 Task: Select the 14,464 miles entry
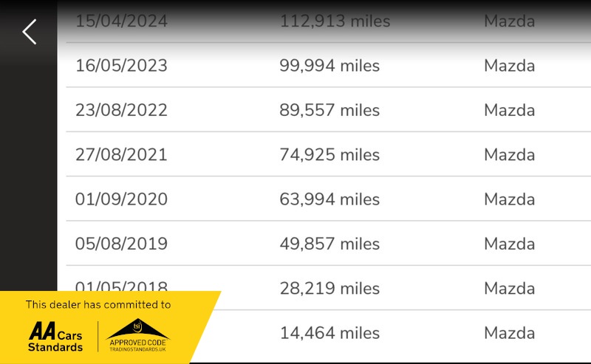point(329,333)
